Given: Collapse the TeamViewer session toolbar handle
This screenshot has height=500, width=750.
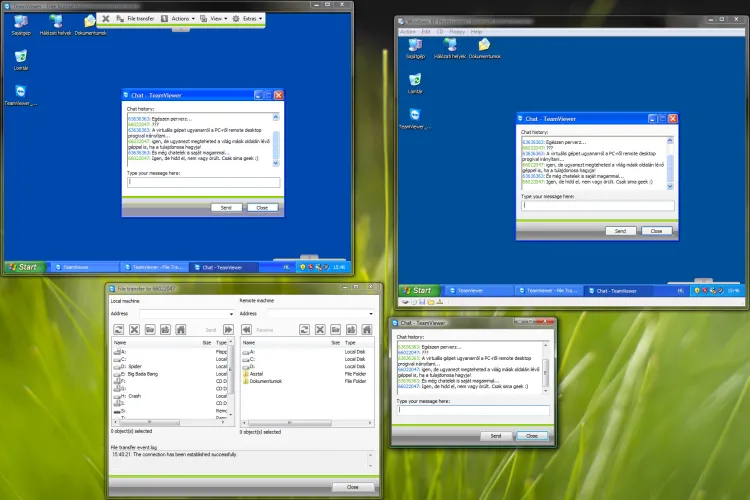Looking at the screenshot, I should [x=181, y=30].
